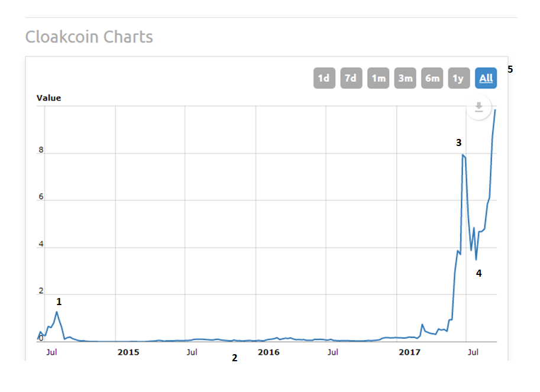Click the 2014 price peak on the line
The width and height of the screenshot is (540, 392).
coord(57,312)
